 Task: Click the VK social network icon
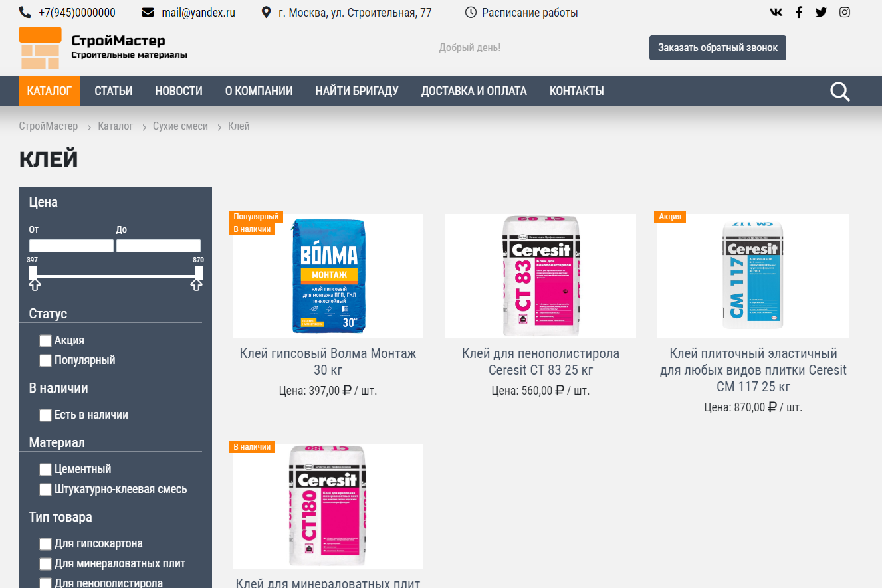tap(776, 12)
